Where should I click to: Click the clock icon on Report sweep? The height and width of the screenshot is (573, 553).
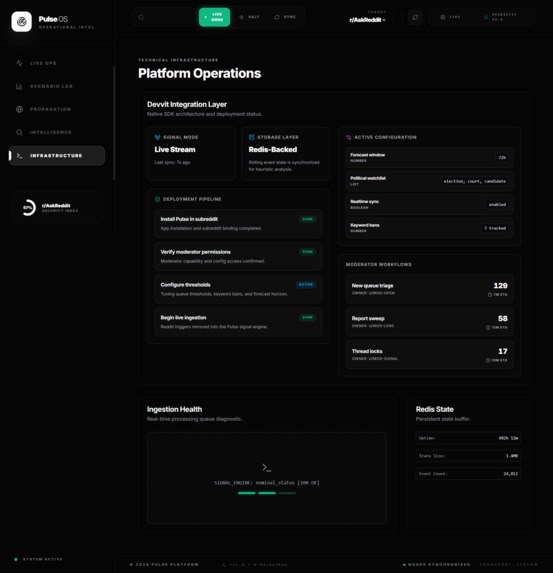point(488,328)
